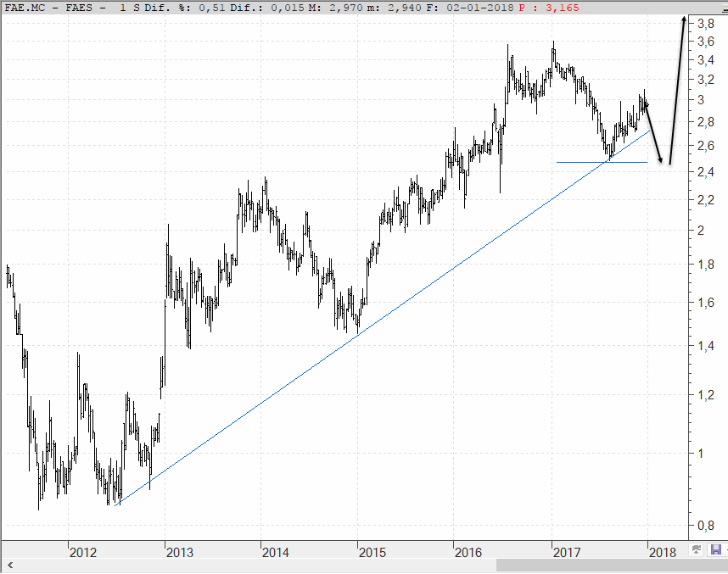Click the 2013 label on time axis
Image resolution: width=728 pixels, height=574 pixels.
coord(180,553)
